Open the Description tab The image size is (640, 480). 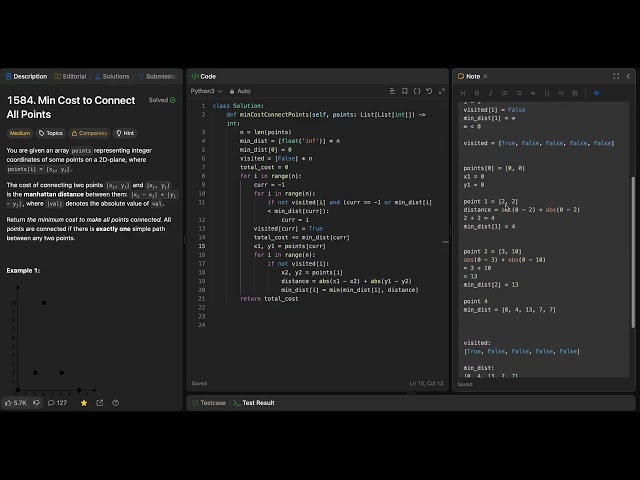pyautogui.click(x=27, y=76)
